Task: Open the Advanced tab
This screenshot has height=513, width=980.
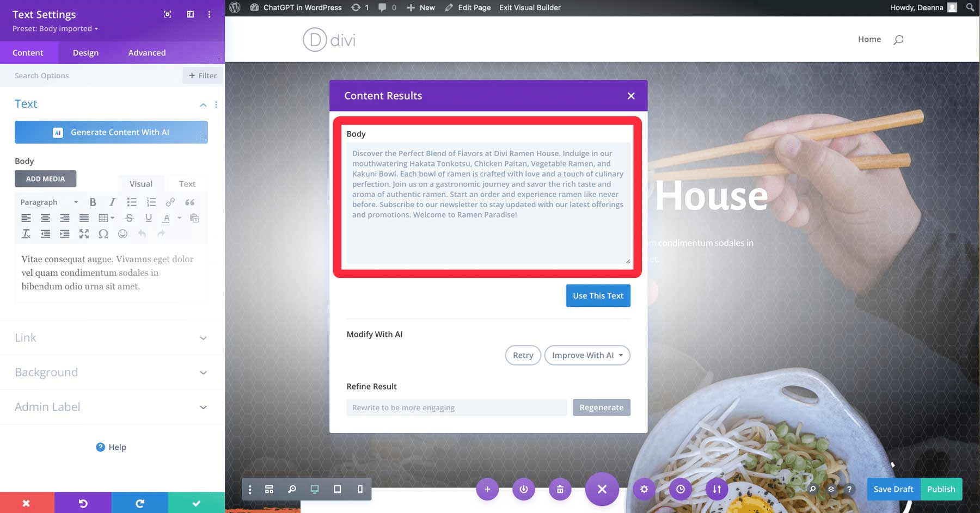Action: click(147, 53)
